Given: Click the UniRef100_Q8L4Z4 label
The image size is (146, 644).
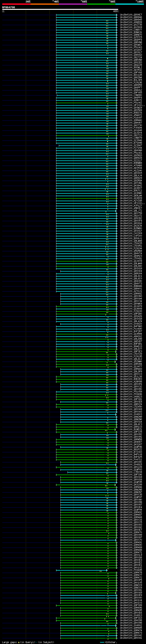Looking at the screenshot, I should pos(131,321).
